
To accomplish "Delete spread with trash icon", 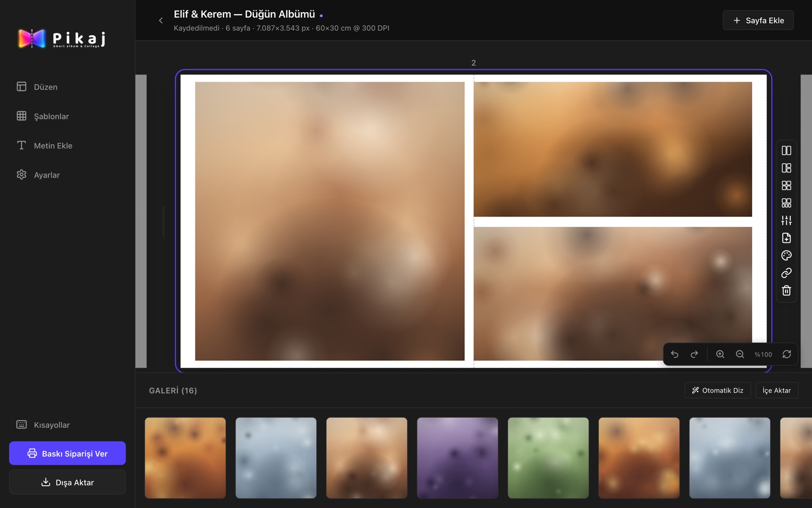I will 786,291.
